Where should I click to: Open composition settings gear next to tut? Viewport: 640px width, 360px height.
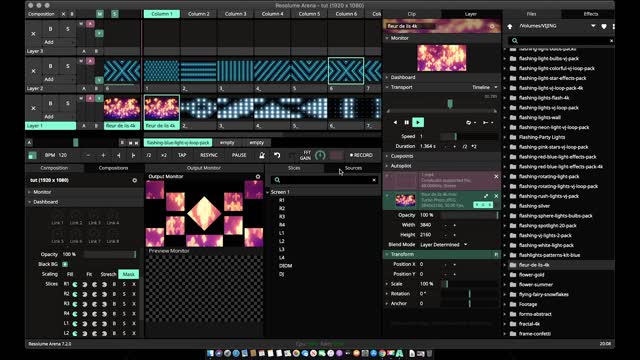pos(135,180)
